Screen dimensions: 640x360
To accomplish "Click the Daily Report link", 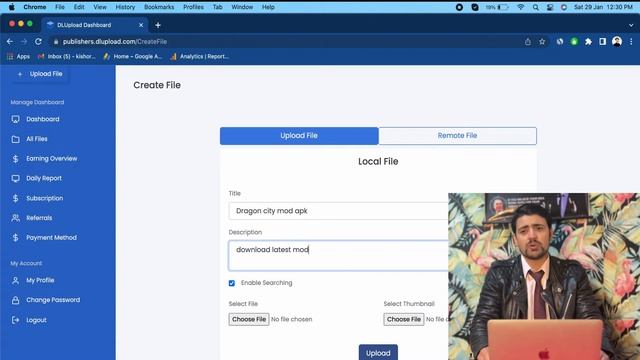I will pyautogui.click(x=44, y=178).
